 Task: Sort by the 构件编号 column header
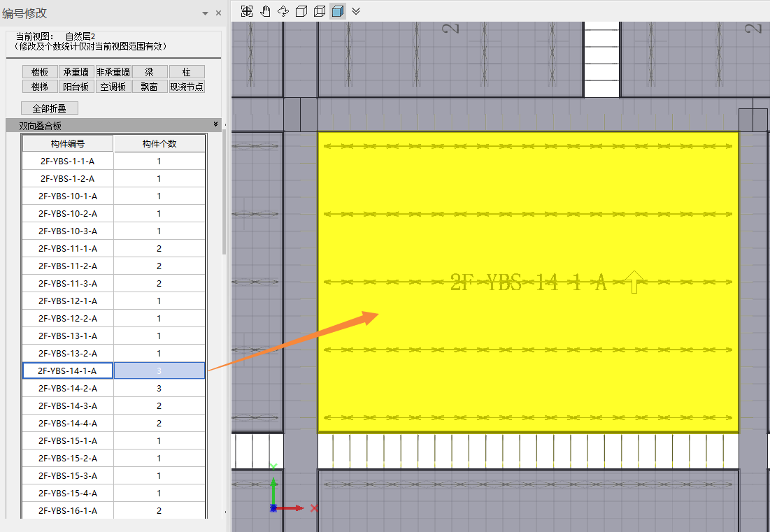[x=68, y=144]
